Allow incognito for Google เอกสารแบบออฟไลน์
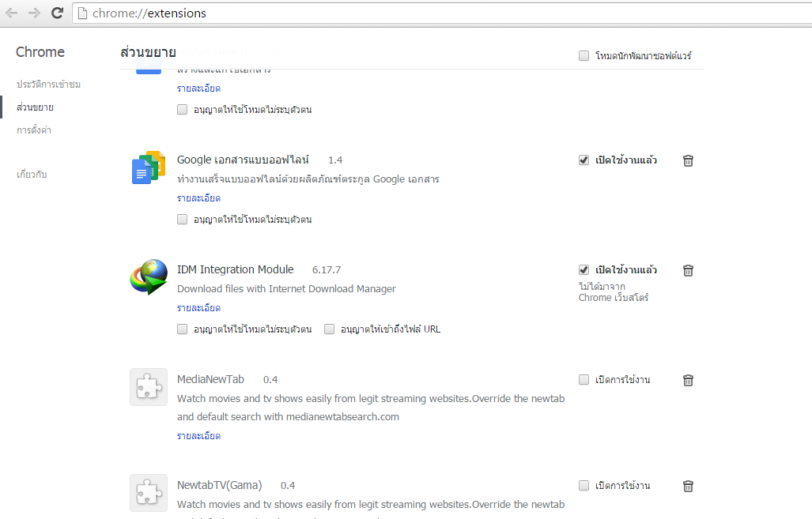This screenshot has height=519, width=812. [x=183, y=219]
